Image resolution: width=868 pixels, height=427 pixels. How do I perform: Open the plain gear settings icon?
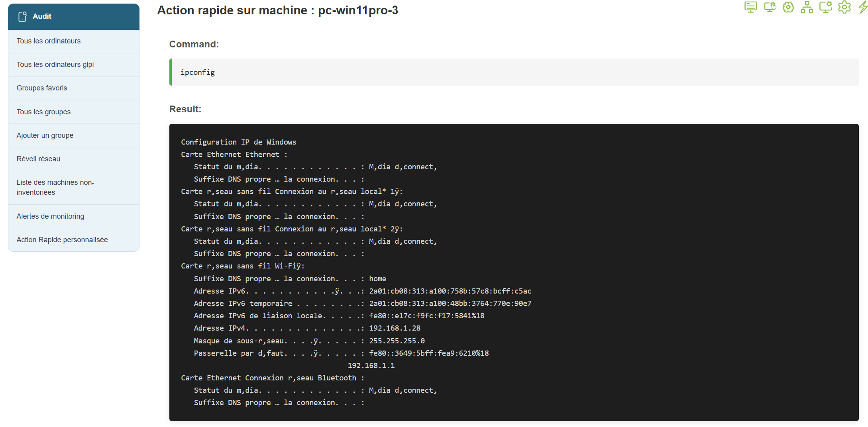[844, 7]
